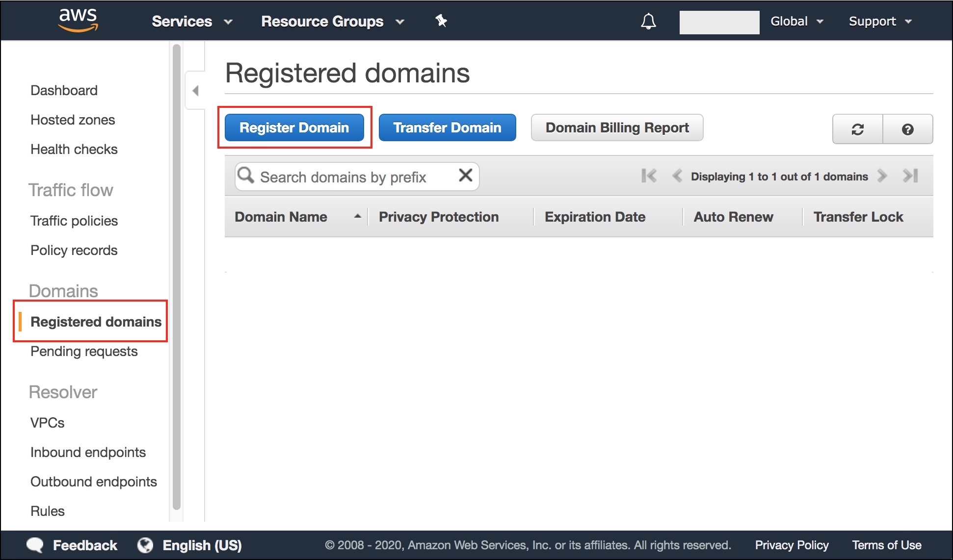Open the Global region dropdown
This screenshot has height=560, width=953.
(796, 21)
